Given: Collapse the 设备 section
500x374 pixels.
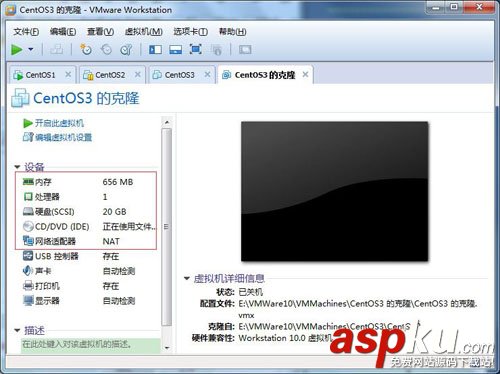Looking at the screenshot, I should click(17, 167).
